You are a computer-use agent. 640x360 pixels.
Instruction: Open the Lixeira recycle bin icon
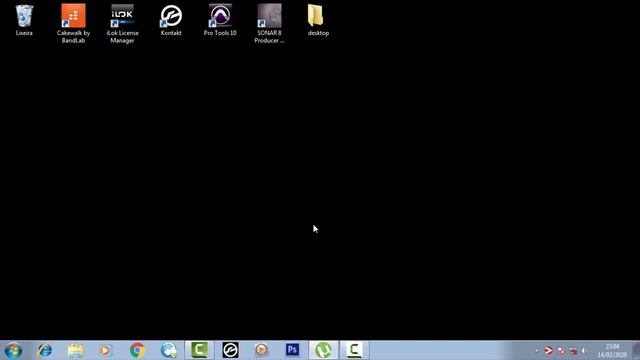pos(24,20)
